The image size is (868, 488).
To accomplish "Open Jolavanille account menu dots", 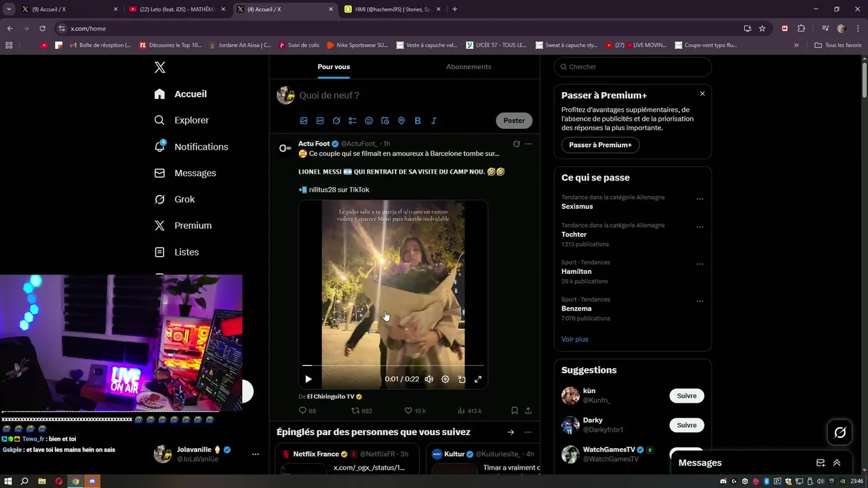I will [256, 454].
